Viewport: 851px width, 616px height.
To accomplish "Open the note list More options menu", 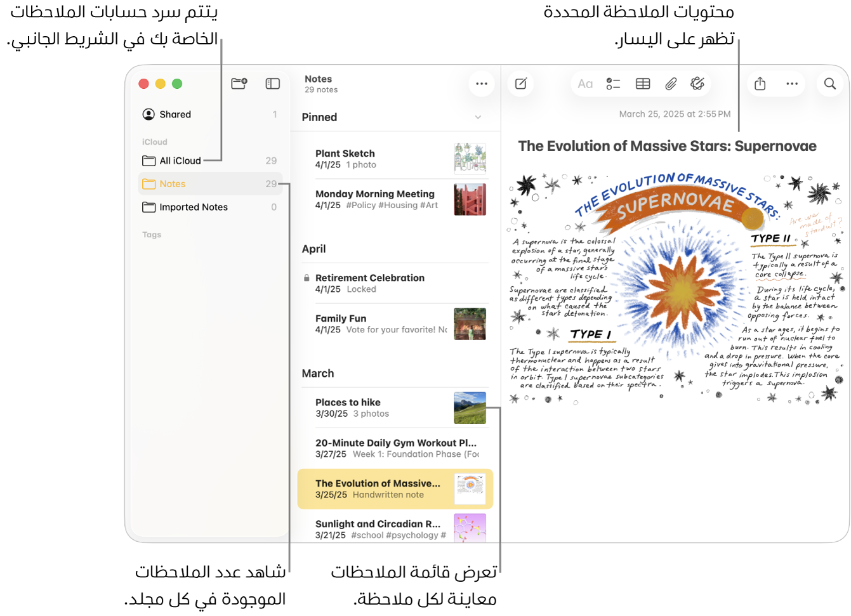I will click(x=482, y=84).
